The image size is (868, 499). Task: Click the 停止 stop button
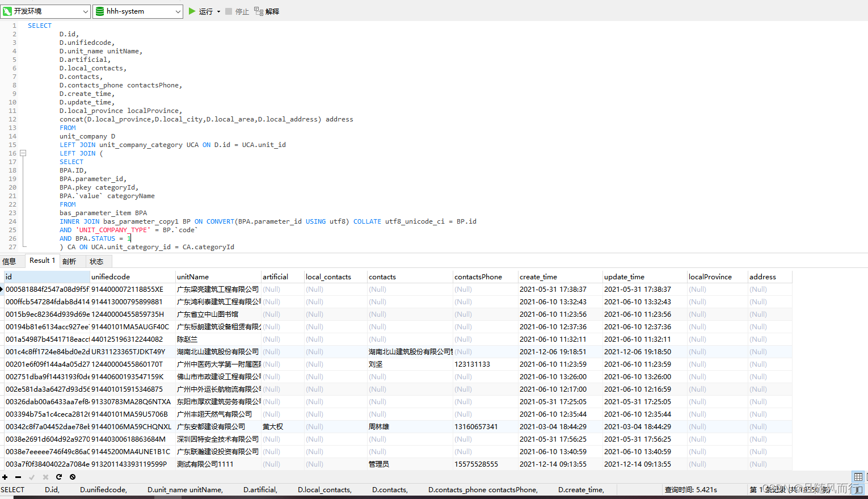tap(237, 11)
